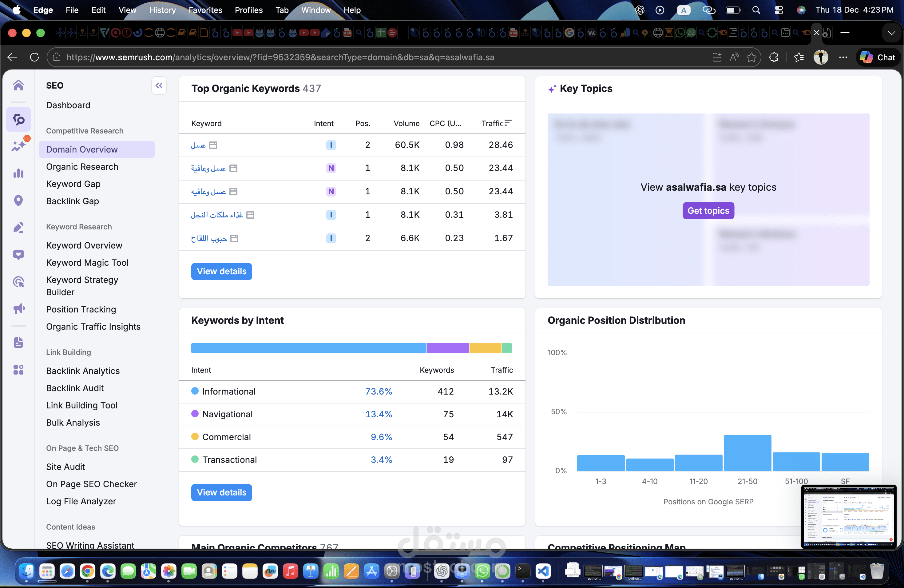Click SERP snapshot icon next to عسل keyword

213,145
